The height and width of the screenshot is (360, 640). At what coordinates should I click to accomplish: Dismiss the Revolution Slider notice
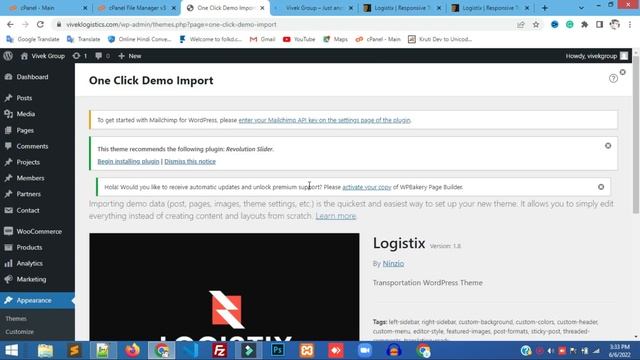[608, 146]
